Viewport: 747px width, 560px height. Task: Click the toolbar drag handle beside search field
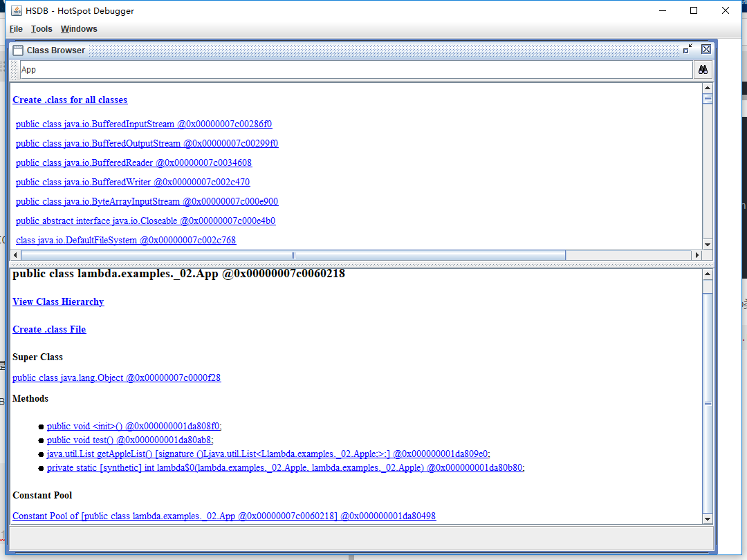pos(15,70)
